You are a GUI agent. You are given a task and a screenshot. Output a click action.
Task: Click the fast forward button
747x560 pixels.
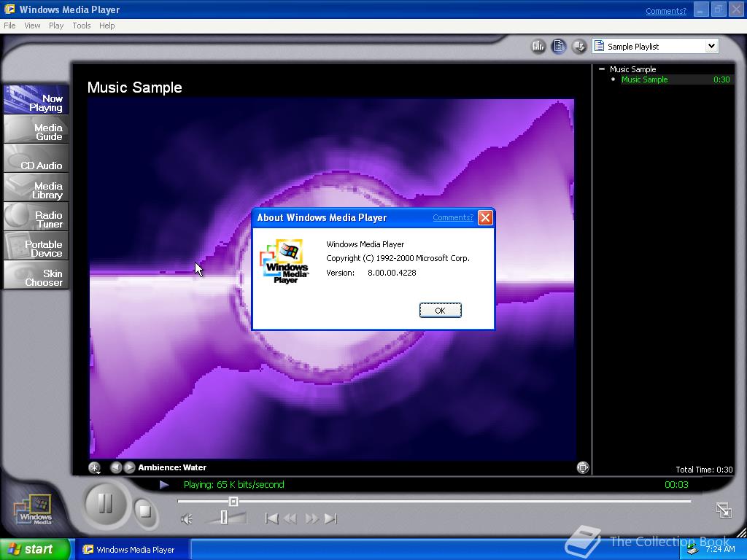[312, 518]
